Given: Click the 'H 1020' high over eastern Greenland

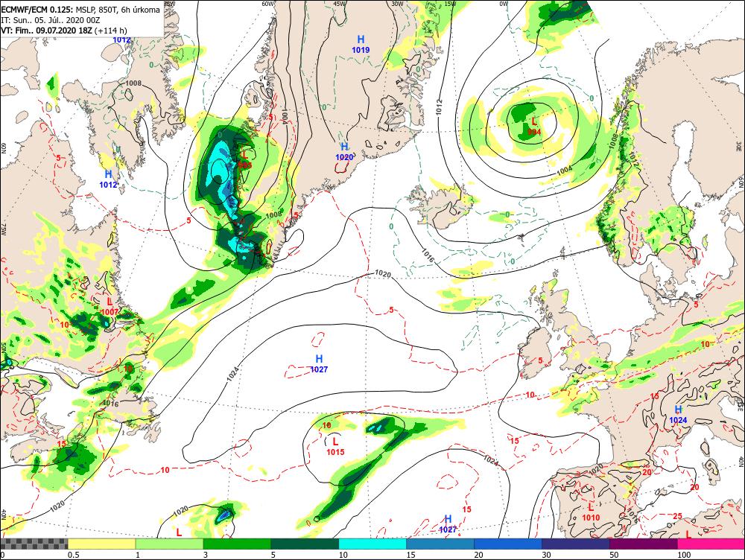Looking at the screenshot, I should point(344,151).
